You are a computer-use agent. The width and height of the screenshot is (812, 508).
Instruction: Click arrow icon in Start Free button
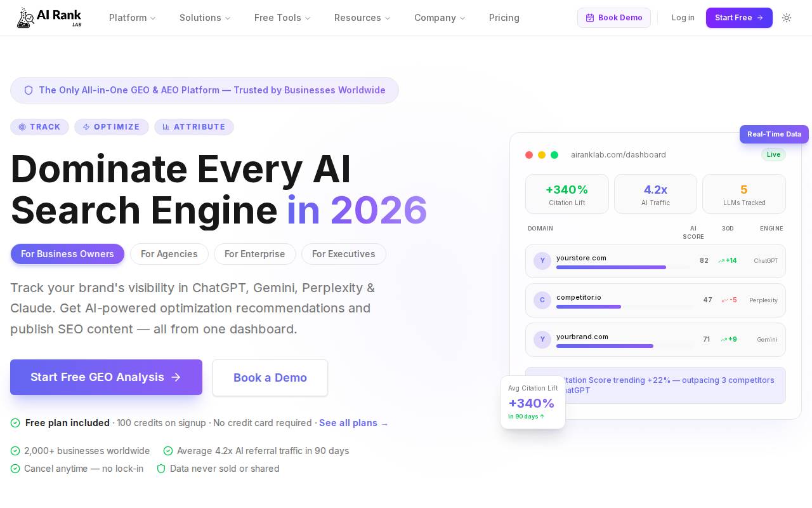click(760, 18)
